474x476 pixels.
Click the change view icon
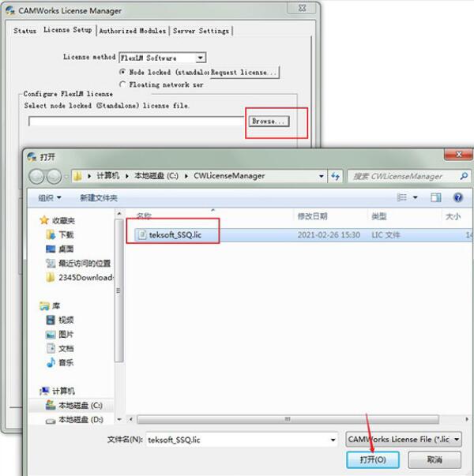402,197
